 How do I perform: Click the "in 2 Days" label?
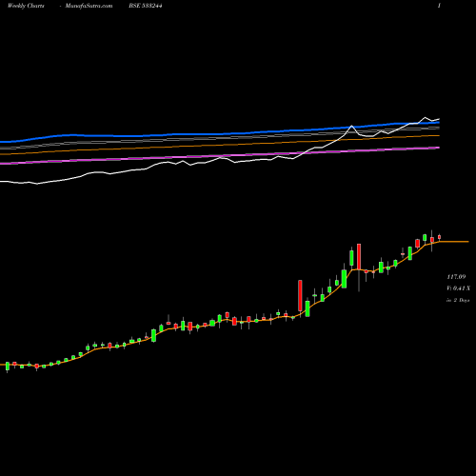tap(458, 300)
